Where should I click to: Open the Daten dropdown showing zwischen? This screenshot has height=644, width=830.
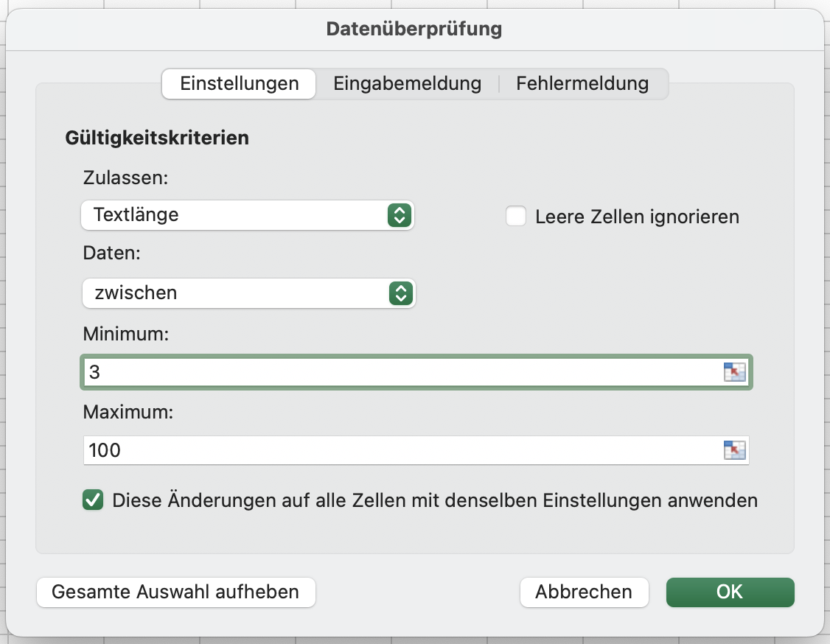236,293
